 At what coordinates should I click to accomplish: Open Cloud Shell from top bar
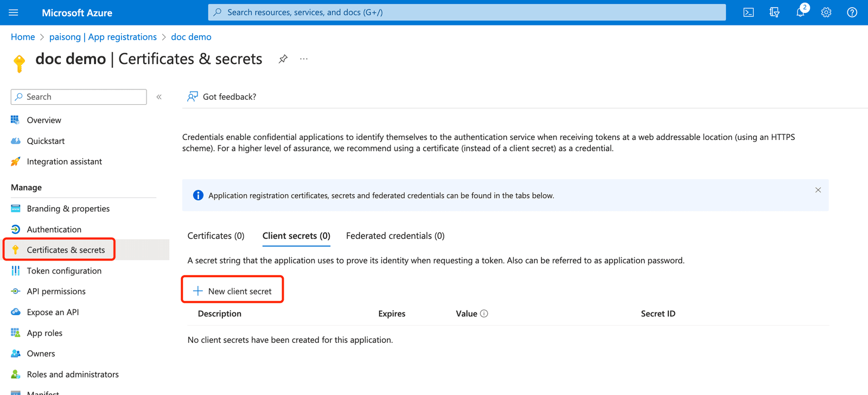(x=749, y=12)
